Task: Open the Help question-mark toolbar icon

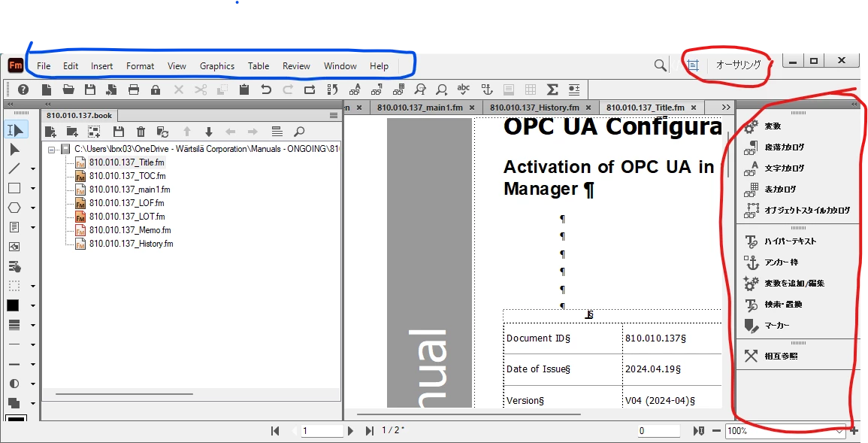Action: 23,90
